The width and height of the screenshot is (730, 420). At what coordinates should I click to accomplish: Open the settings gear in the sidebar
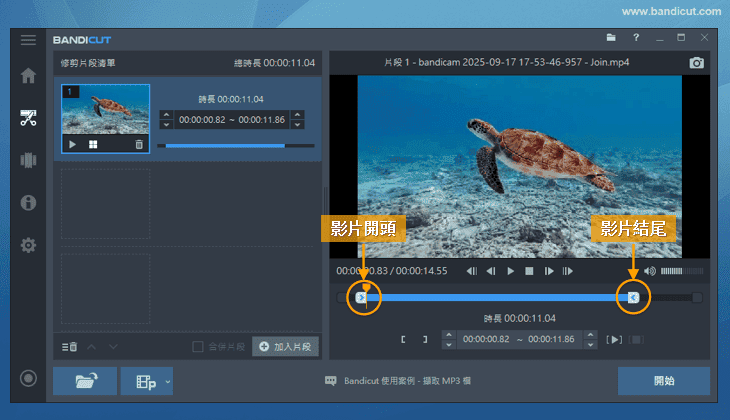coord(28,245)
